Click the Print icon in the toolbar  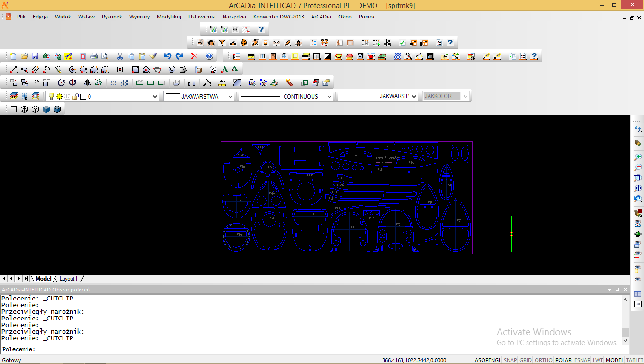pos(94,56)
